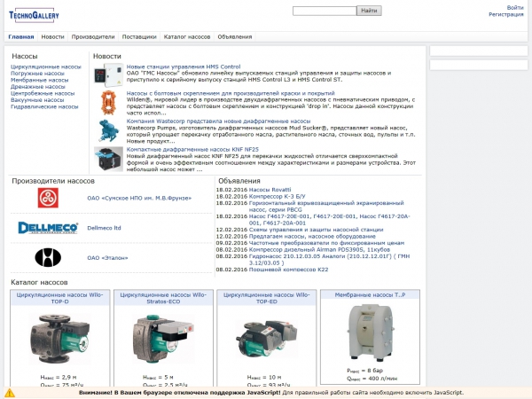Open the Dellmeco ltd manufacturer link
The width and height of the screenshot is (532, 399).
point(104,228)
